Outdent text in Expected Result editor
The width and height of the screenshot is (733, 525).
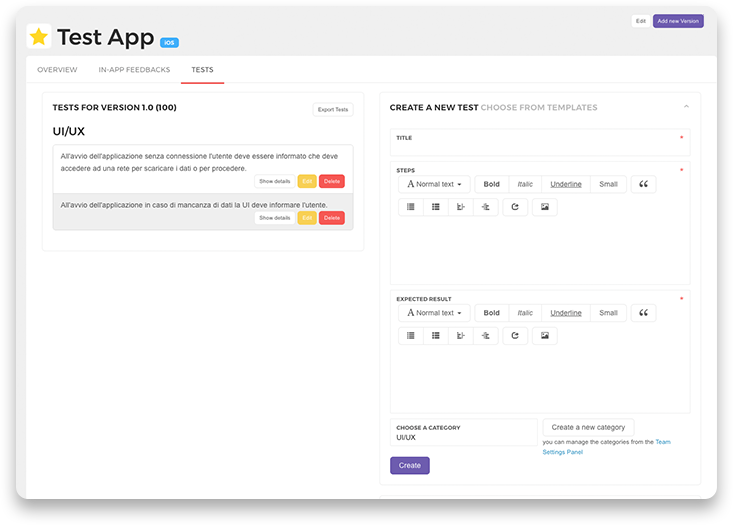[x=461, y=336]
